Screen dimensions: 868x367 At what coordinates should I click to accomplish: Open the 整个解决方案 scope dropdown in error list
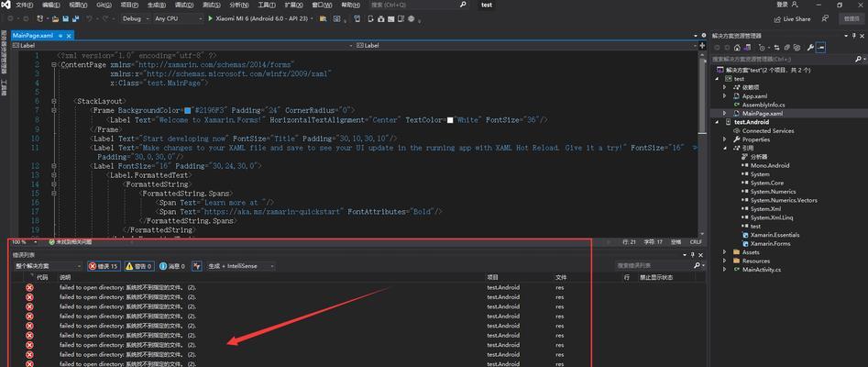(x=48, y=266)
